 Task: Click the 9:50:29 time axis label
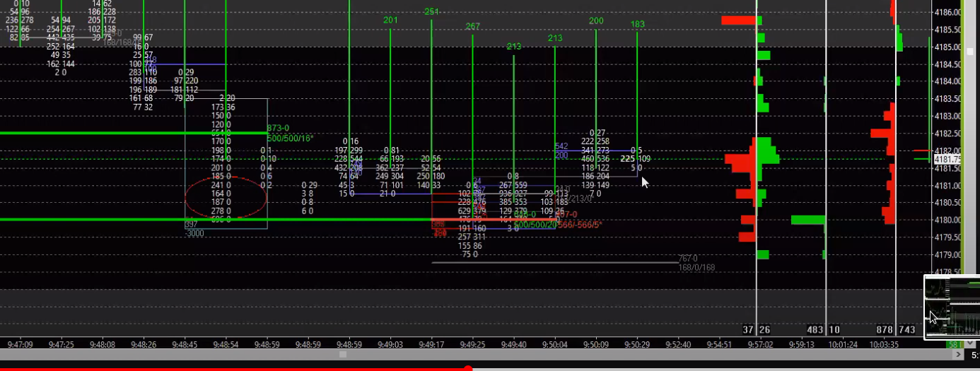point(637,344)
